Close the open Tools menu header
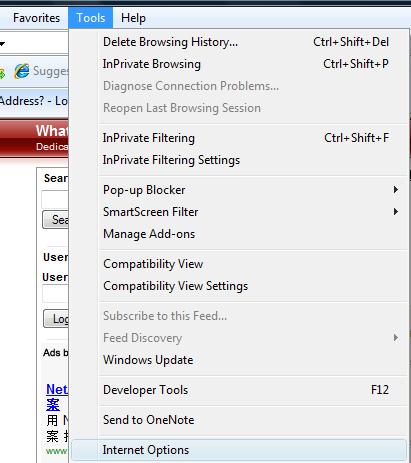Image resolution: width=411 pixels, height=463 pixels. [x=91, y=18]
